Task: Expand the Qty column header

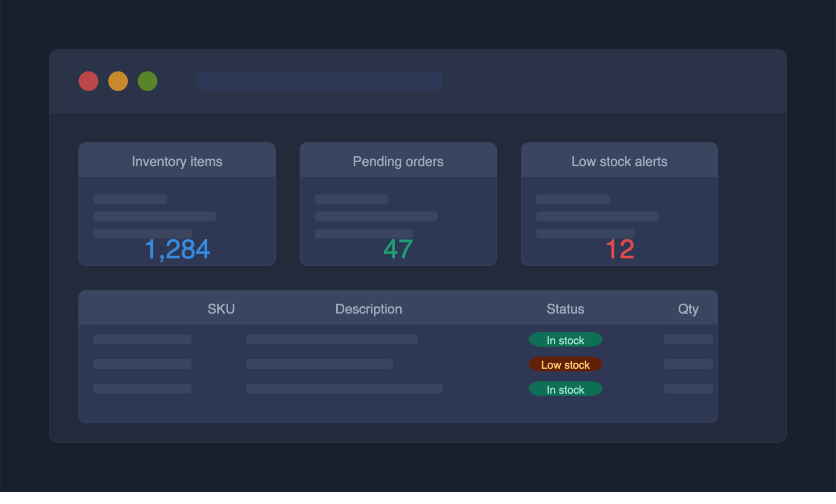Action: coord(689,309)
